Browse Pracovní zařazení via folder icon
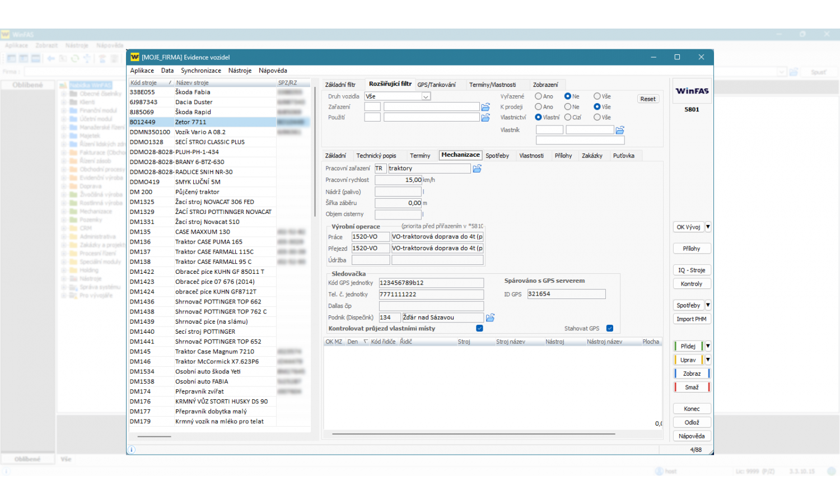Image resolution: width=840 pixels, height=504 pixels. [477, 169]
